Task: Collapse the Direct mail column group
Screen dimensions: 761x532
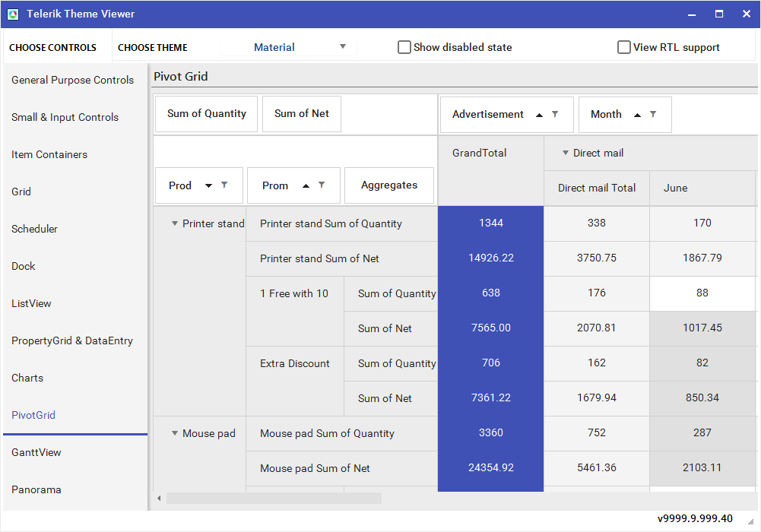Action: 566,153
